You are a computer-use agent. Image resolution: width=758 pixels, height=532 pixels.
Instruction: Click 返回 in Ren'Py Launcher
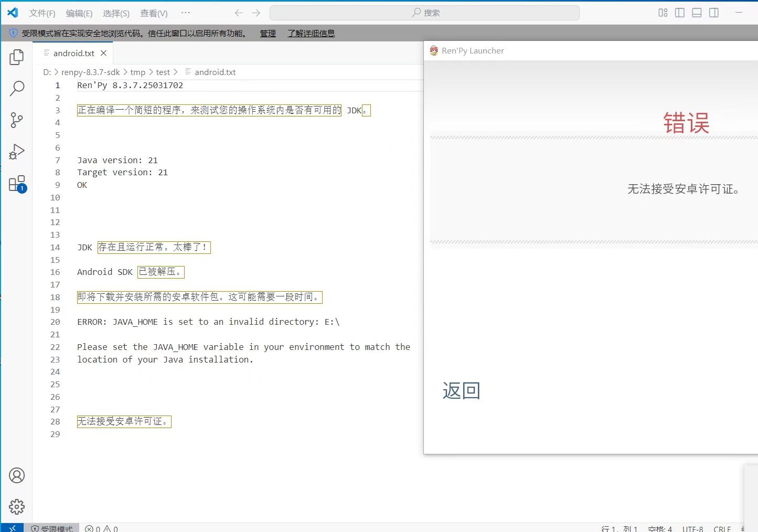click(x=461, y=390)
